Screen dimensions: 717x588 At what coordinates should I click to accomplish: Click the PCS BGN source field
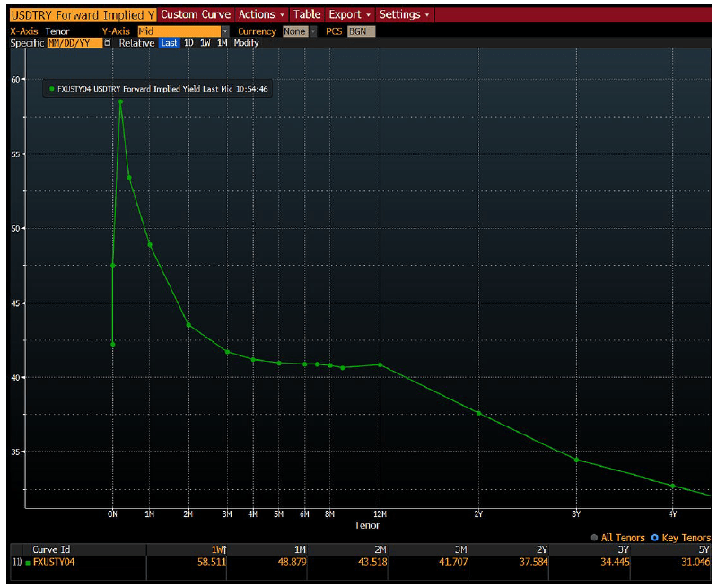tap(361, 31)
